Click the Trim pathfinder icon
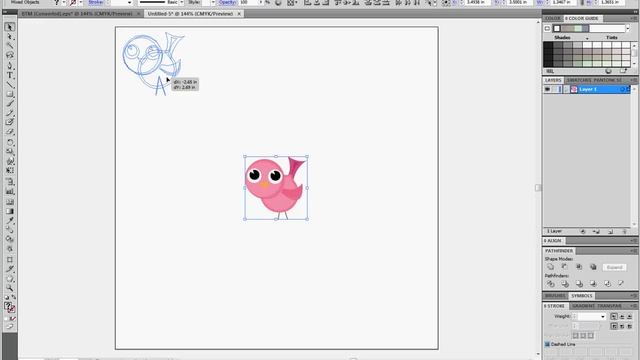This screenshot has height=360, width=640. point(565,284)
